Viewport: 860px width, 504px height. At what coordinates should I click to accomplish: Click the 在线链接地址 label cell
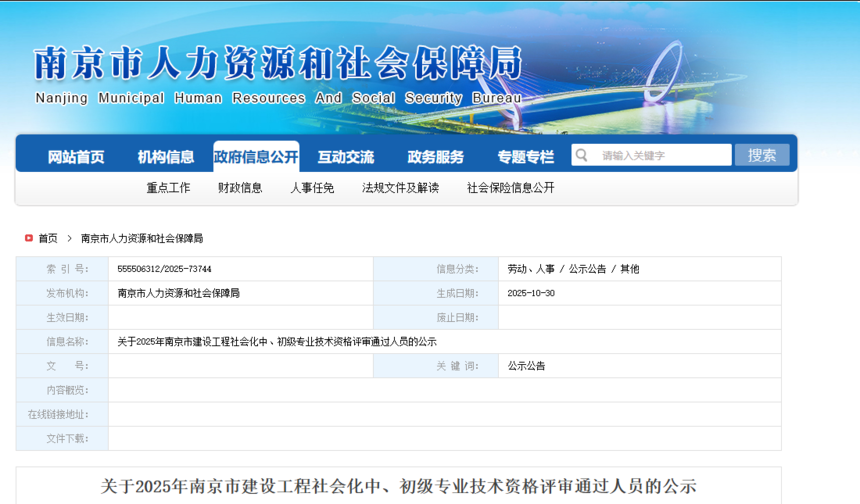point(62,414)
